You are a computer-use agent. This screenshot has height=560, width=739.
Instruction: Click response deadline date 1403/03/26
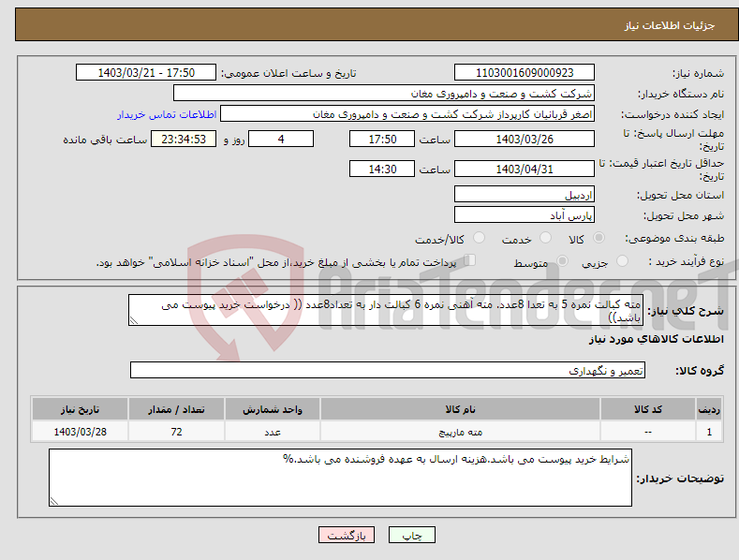[x=525, y=139]
